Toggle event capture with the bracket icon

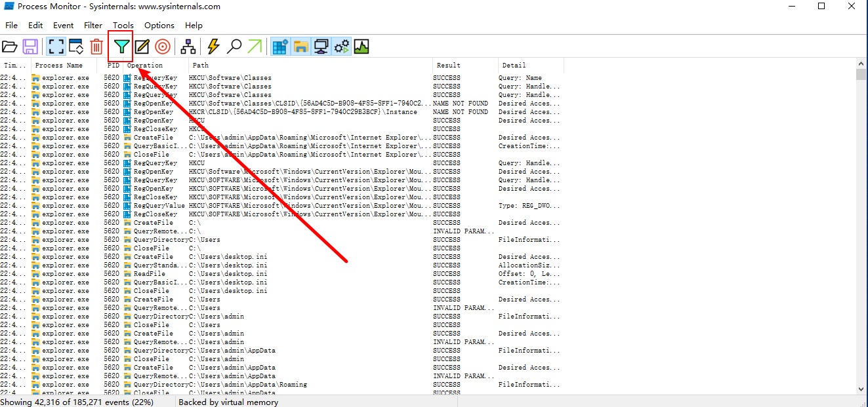pos(55,47)
